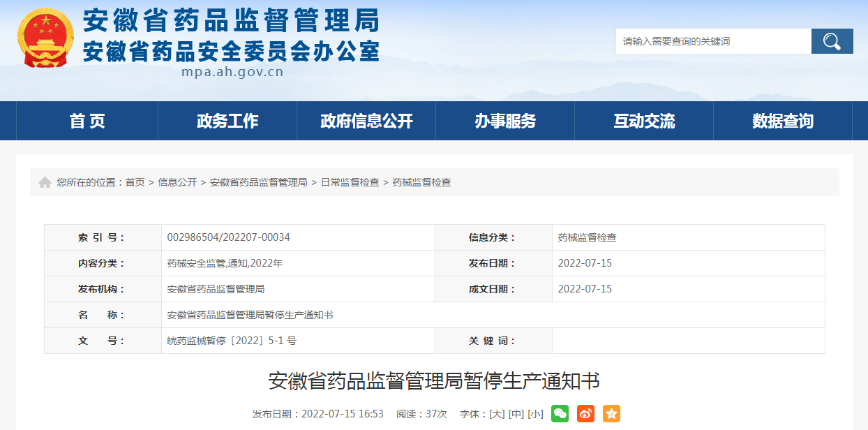Set font size to 小
This screenshot has height=430, width=868.
point(535,414)
